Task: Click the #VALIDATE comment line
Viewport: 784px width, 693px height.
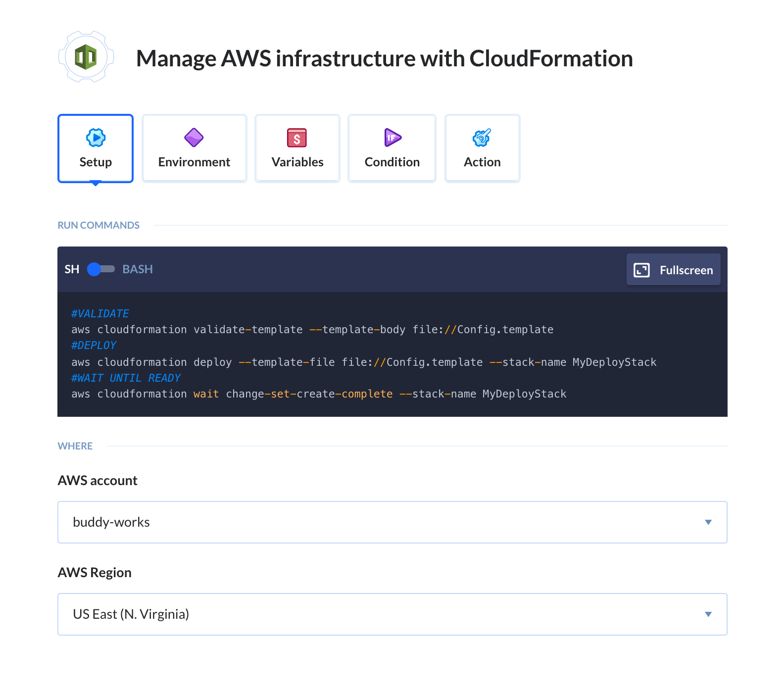Action: (x=100, y=314)
